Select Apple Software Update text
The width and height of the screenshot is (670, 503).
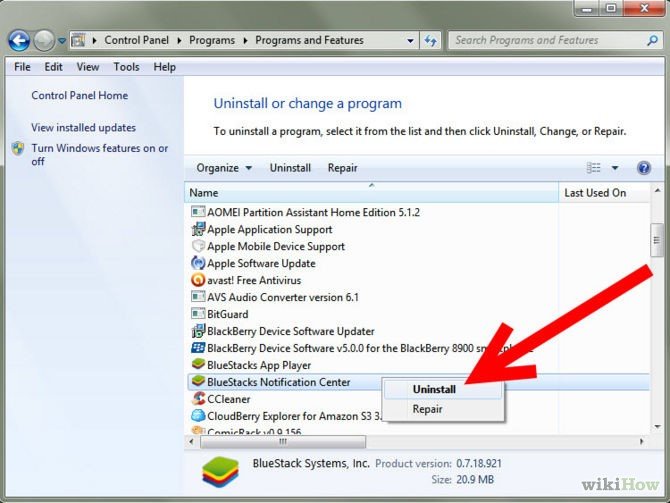(262, 263)
